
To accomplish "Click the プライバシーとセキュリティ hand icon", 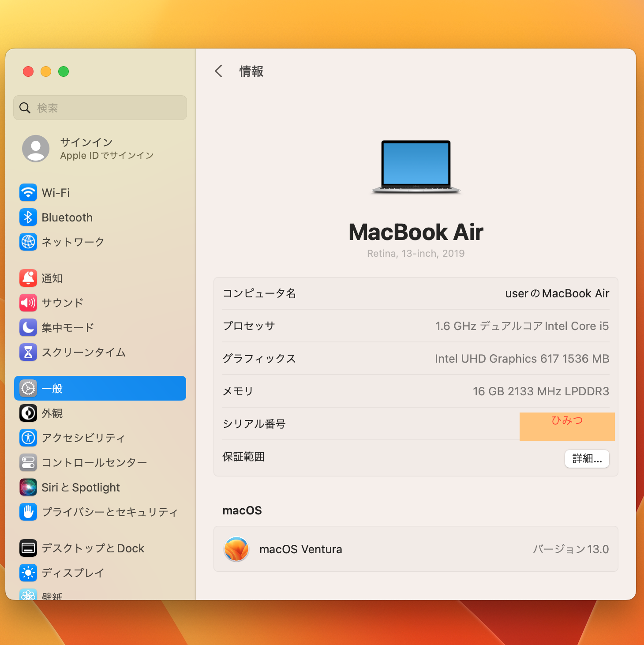I will tap(28, 512).
